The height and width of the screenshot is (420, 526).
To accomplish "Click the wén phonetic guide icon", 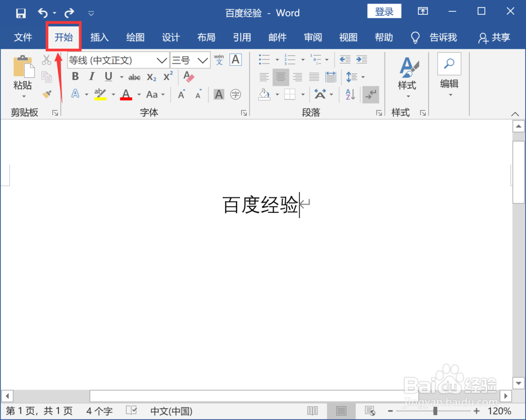I will (219, 60).
